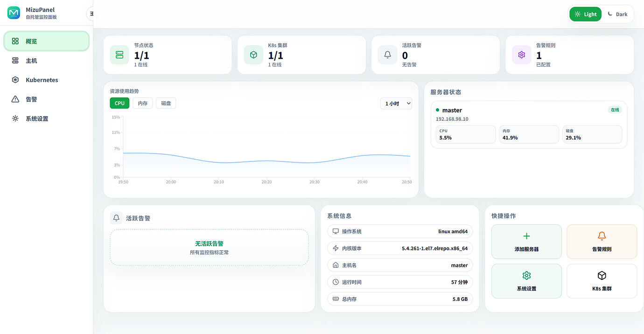Click the gear icon beside 系统设置 in sidebar
The height and width of the screenshot is (334, 644).
(15, 118)
